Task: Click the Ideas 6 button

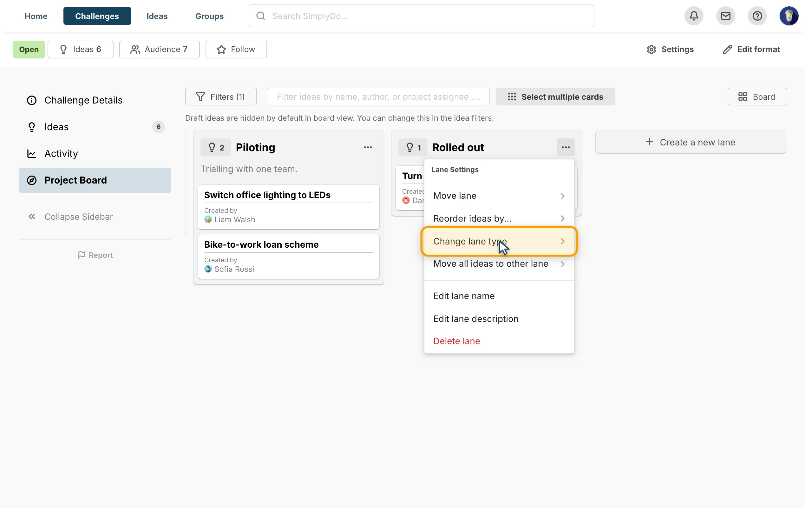Action: pos(81,50)
